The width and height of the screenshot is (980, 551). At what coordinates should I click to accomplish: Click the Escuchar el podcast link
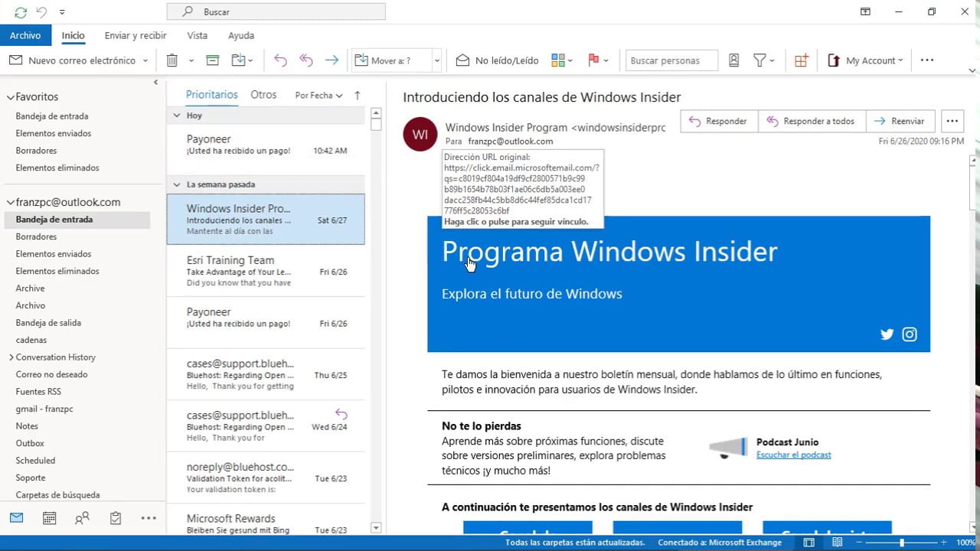pyautogui.click(x=793, y=455)
